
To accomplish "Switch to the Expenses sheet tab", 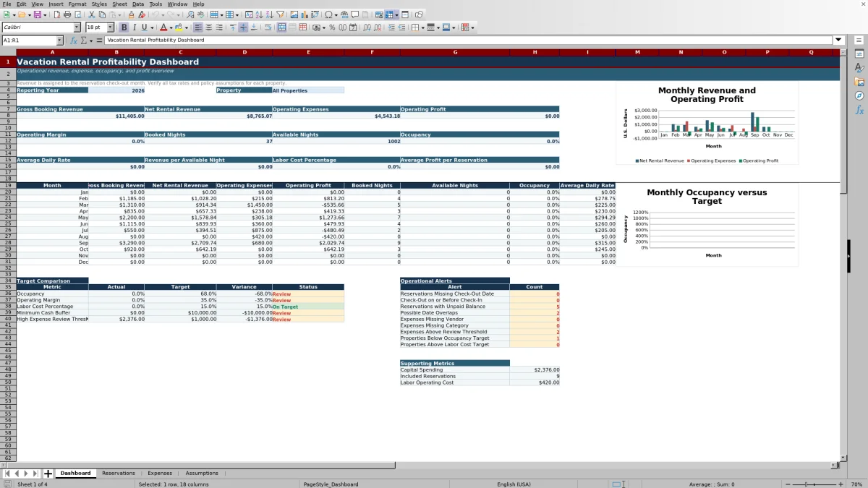I will coord(160,474).
